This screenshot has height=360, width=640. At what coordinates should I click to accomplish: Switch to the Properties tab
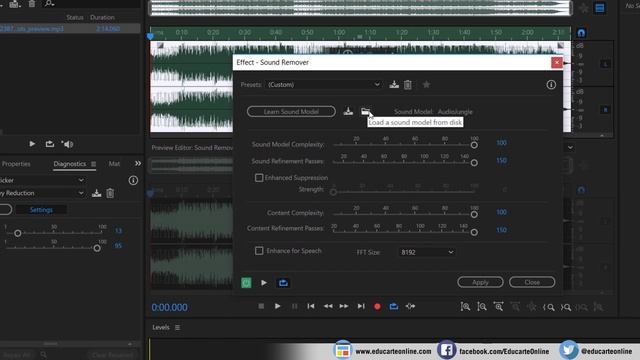(16, 164)
